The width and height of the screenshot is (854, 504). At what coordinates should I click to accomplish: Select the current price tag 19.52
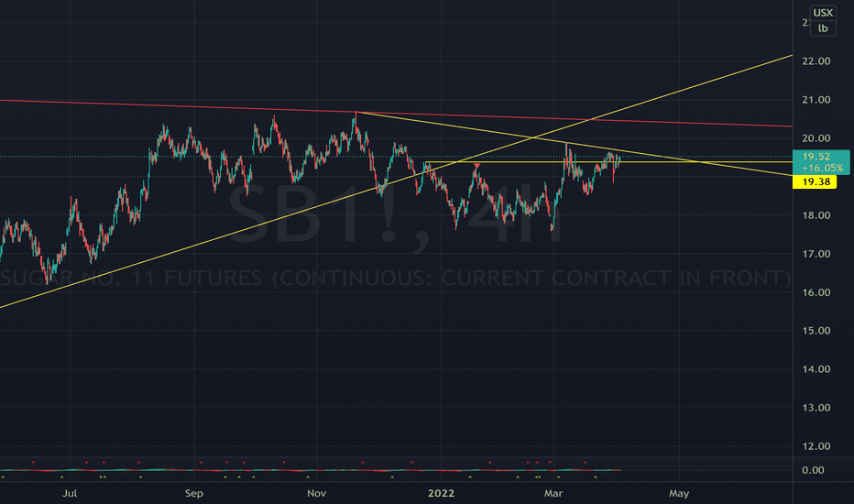(821, 162)
